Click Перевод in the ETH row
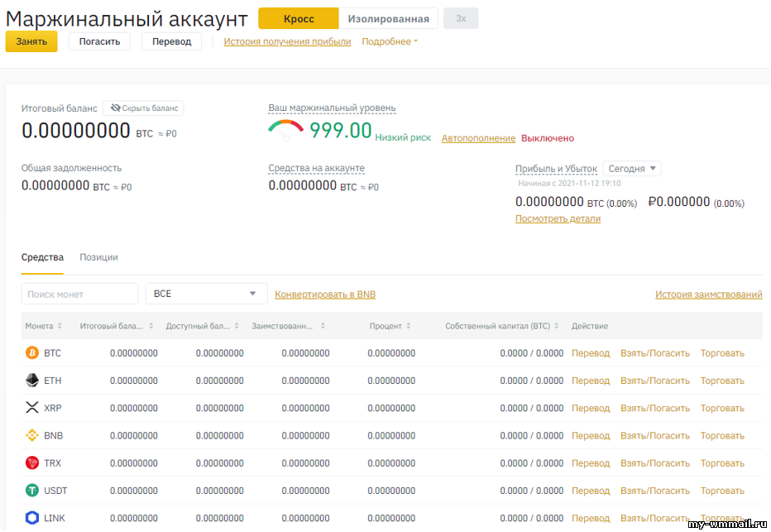 591,381
